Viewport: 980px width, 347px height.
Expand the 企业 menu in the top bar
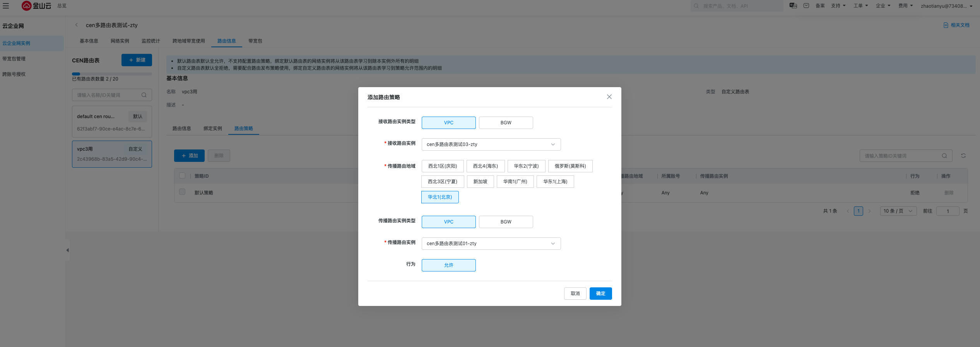(883, 6)
